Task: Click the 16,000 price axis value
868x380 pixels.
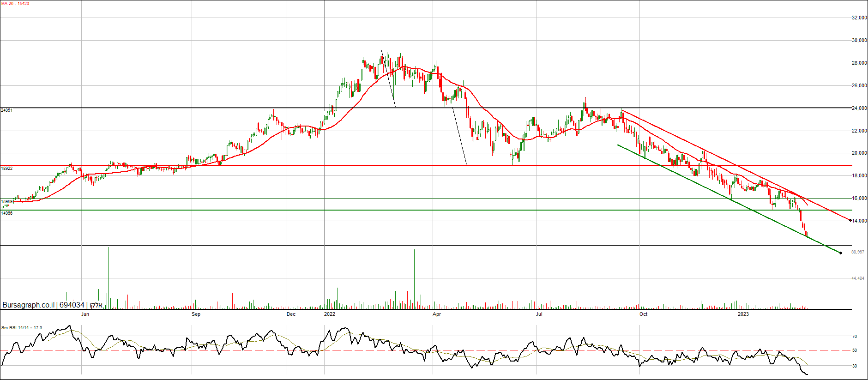Action: (859, 198)
